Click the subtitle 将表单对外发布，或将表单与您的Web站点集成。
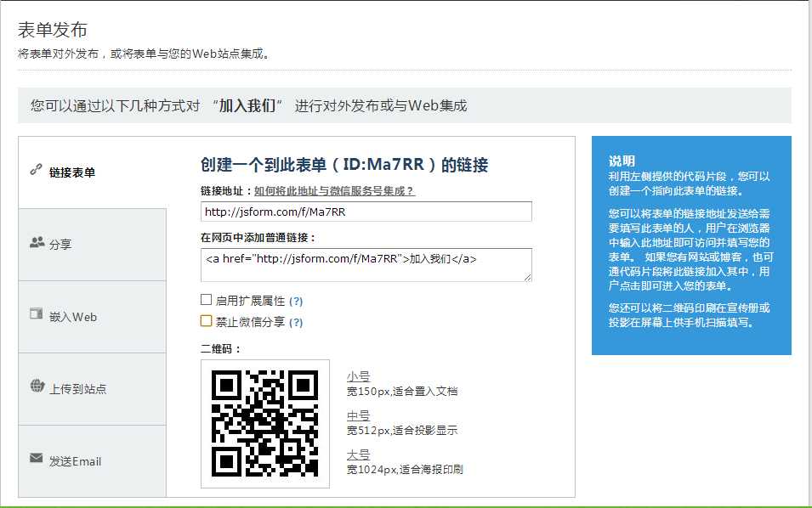Viewport: 812px width, 508px height. click(x=144, y=54)
